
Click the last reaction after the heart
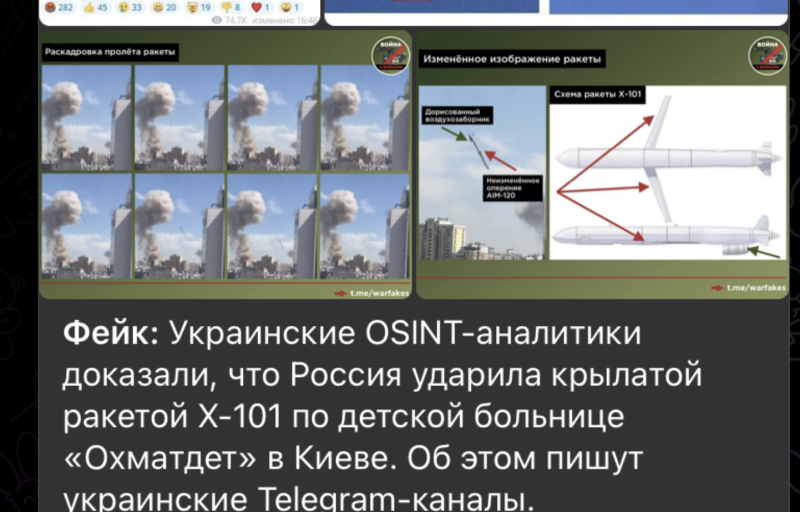click(x=292, y=6)
